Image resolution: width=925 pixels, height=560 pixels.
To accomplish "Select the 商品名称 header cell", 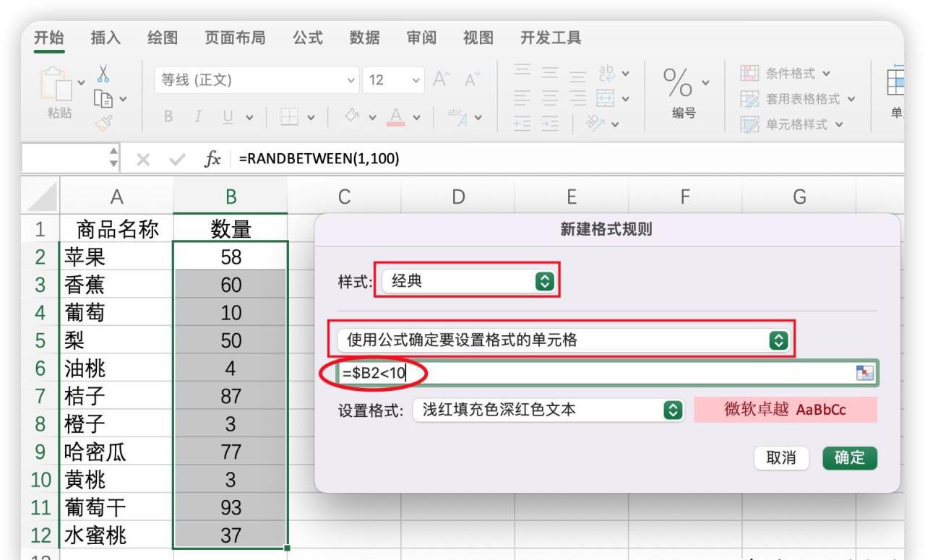I will (x=117, y=228).
